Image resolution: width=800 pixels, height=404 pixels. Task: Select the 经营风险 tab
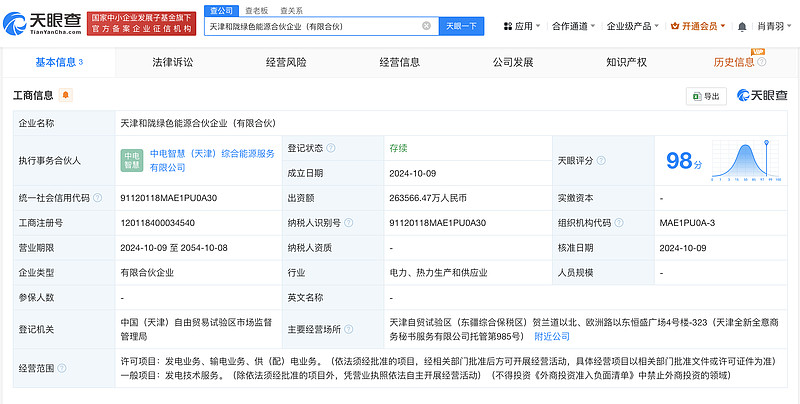286,62
